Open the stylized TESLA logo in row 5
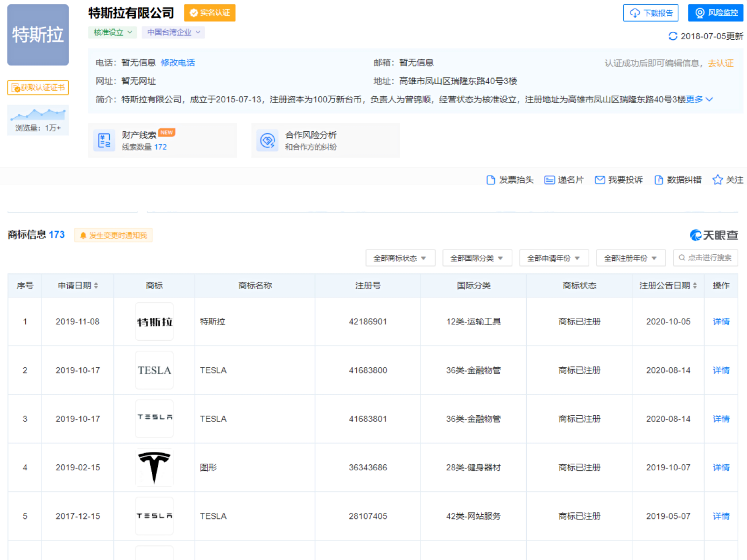 tap(154, 516)
